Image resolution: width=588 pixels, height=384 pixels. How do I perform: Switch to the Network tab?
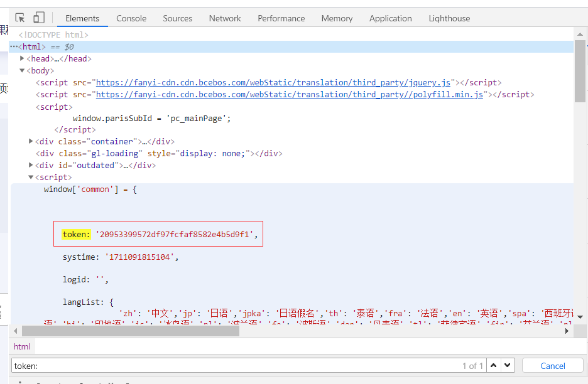click(x=224, y=18)
